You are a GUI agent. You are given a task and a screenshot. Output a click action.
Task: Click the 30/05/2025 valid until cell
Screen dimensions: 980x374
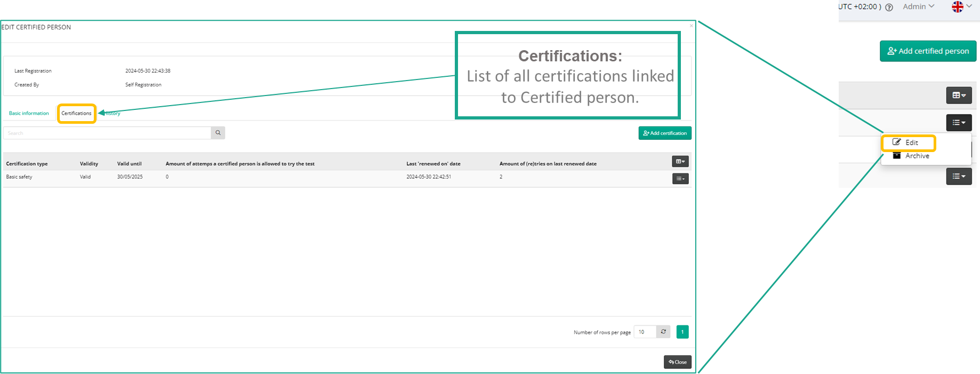pyautogui.click(x=130, y=177)
